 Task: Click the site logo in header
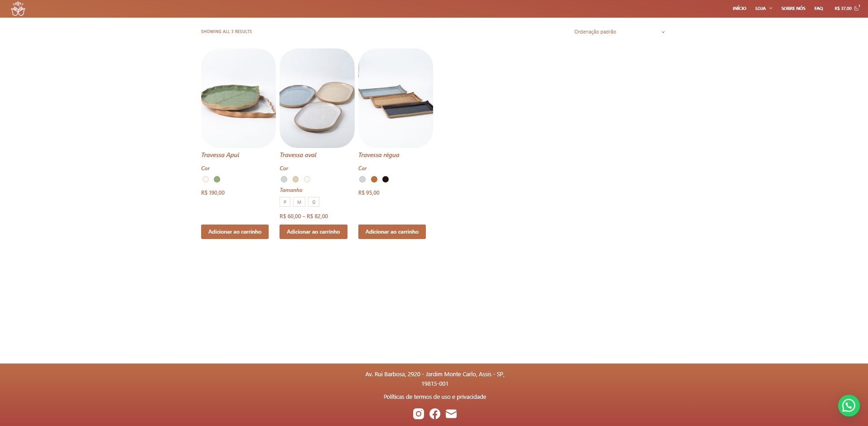(x=18, y=9)
